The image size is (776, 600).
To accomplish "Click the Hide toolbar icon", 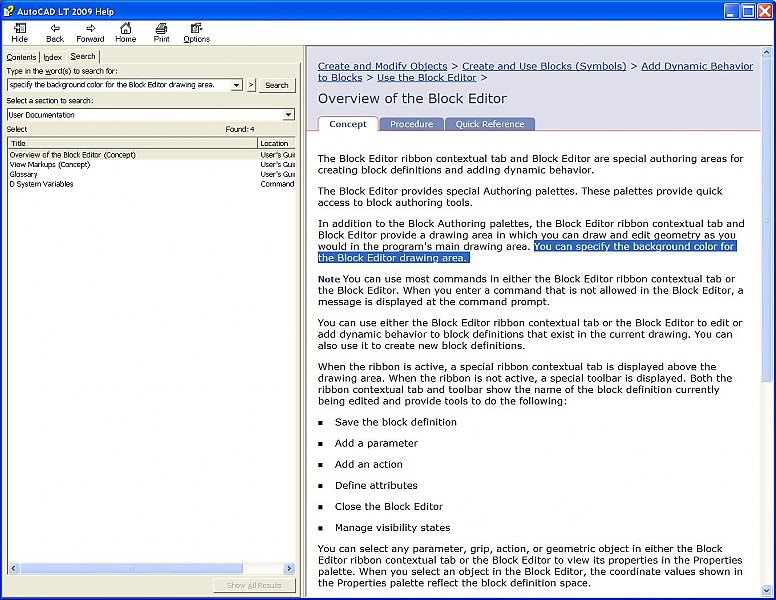I will [20, 33].
